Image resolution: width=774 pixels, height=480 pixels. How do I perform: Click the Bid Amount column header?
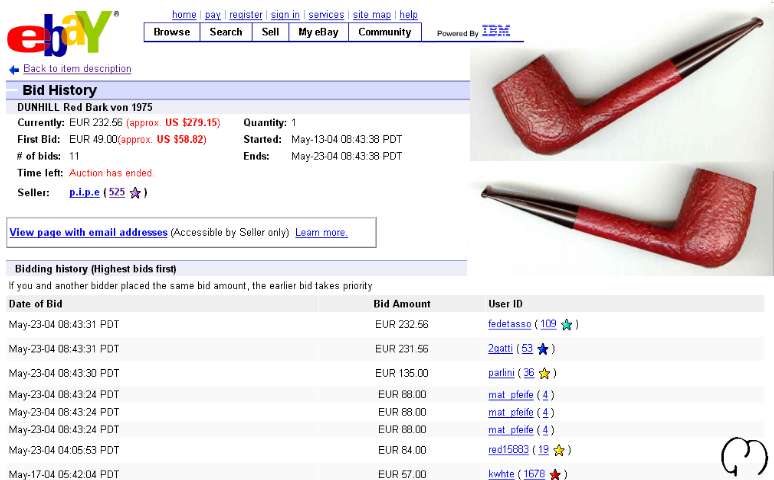click(402, 304)
